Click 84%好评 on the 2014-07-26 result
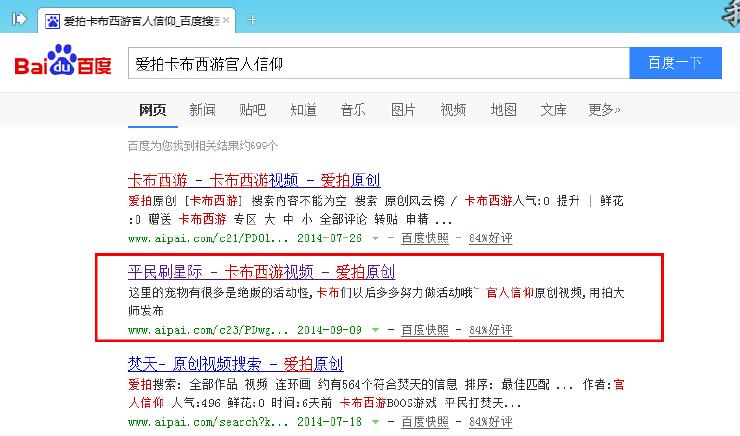The height and width of the screenshot is (436, 740). (x=491, y=238)
